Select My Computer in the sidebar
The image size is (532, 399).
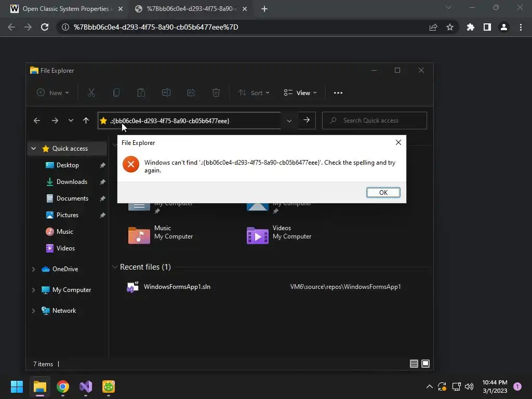pos(72,290)
